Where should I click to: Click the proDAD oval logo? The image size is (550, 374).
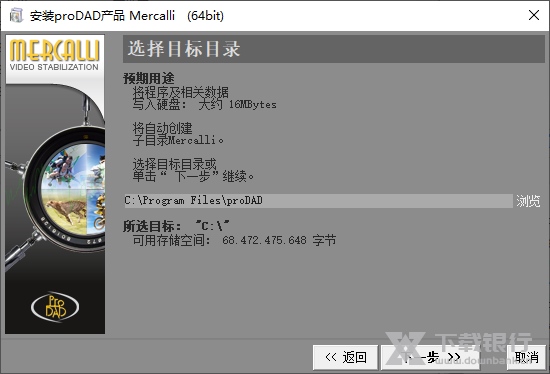point(55,307)
